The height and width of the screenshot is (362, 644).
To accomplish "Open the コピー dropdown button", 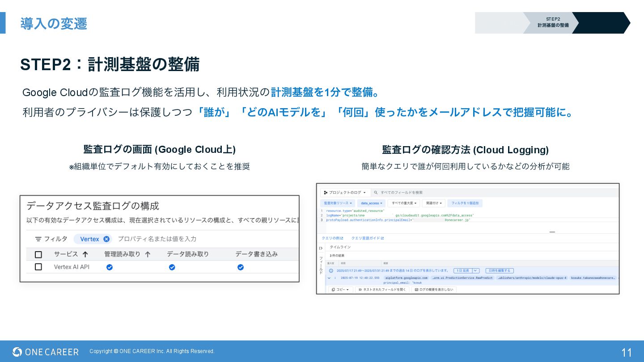I will tap(341, 290).
